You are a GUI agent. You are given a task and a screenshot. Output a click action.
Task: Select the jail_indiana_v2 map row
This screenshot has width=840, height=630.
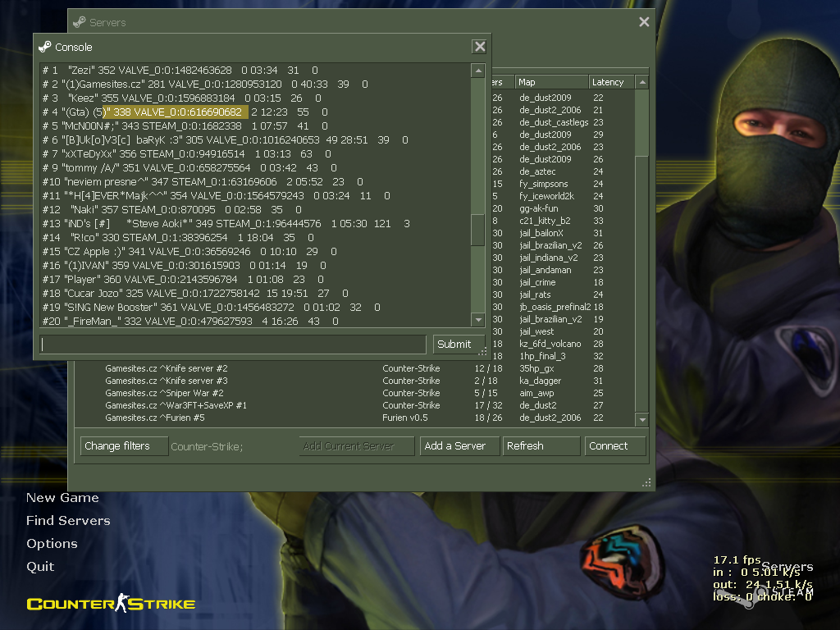[x=564, y=258]
